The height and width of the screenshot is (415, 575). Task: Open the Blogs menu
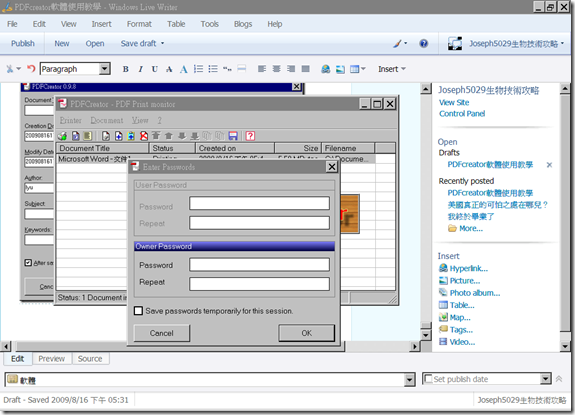(x=243, y=24)
